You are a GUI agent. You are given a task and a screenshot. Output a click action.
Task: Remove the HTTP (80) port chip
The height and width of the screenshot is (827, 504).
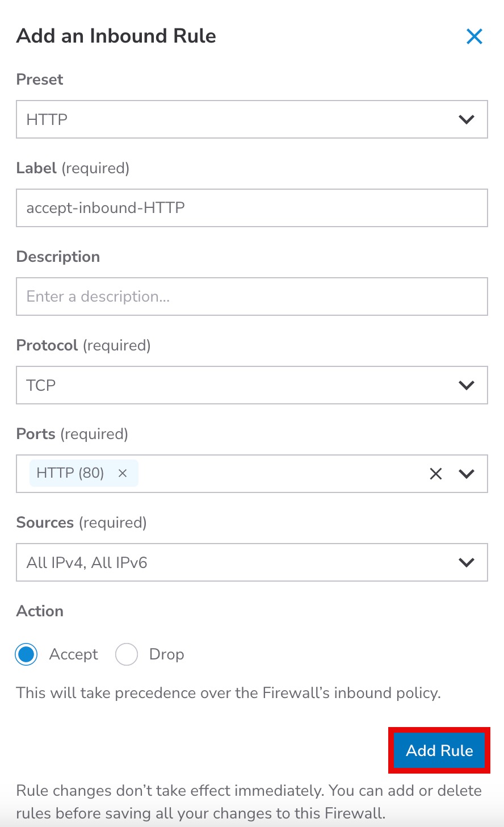coord(122,473)
